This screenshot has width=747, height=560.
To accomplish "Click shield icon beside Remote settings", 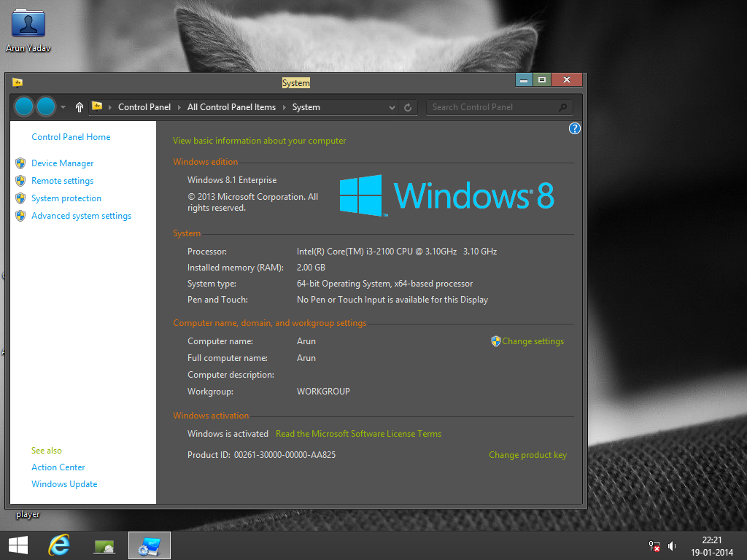I will point(20,181).
